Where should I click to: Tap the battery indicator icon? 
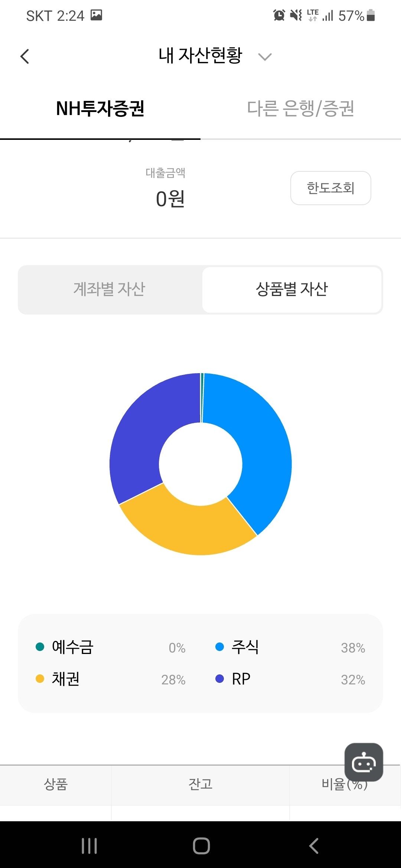pyautogui.click(x=371, y=16)
